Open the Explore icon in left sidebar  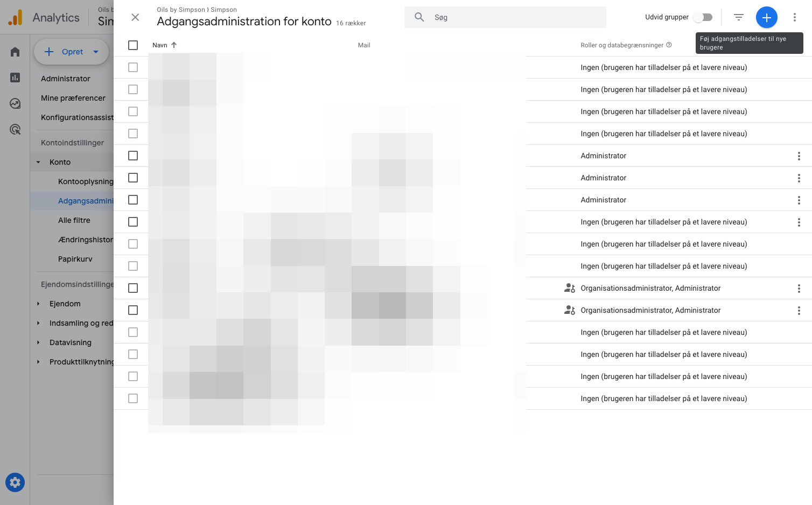[x=15, y=103]
